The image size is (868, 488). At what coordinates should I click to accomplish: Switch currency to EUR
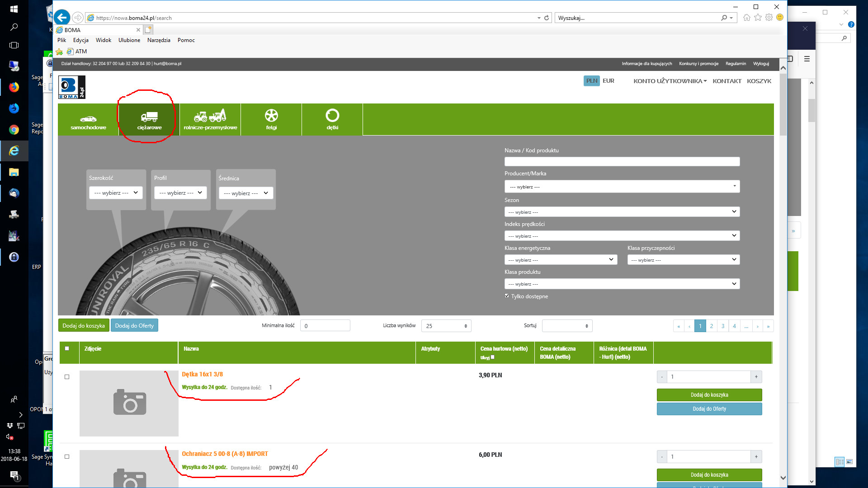pyautogui.click(x=608, y=81)
